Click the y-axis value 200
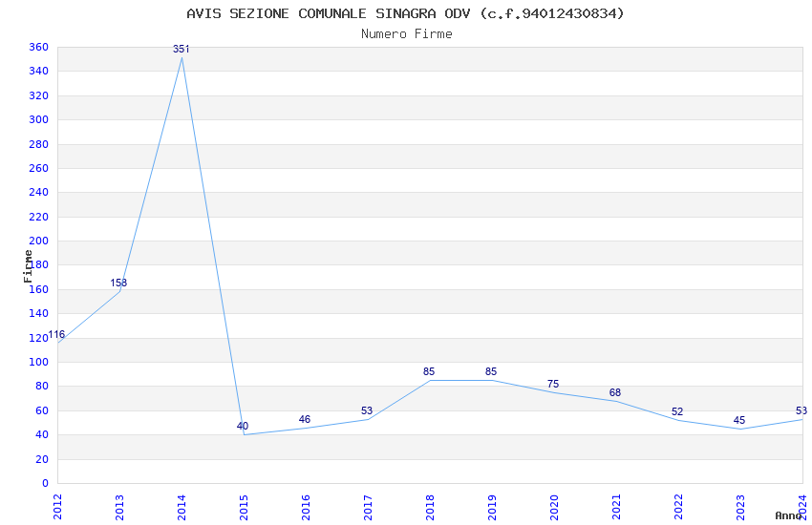The width and height of the screenshot is (812, 525). (39, 241)
